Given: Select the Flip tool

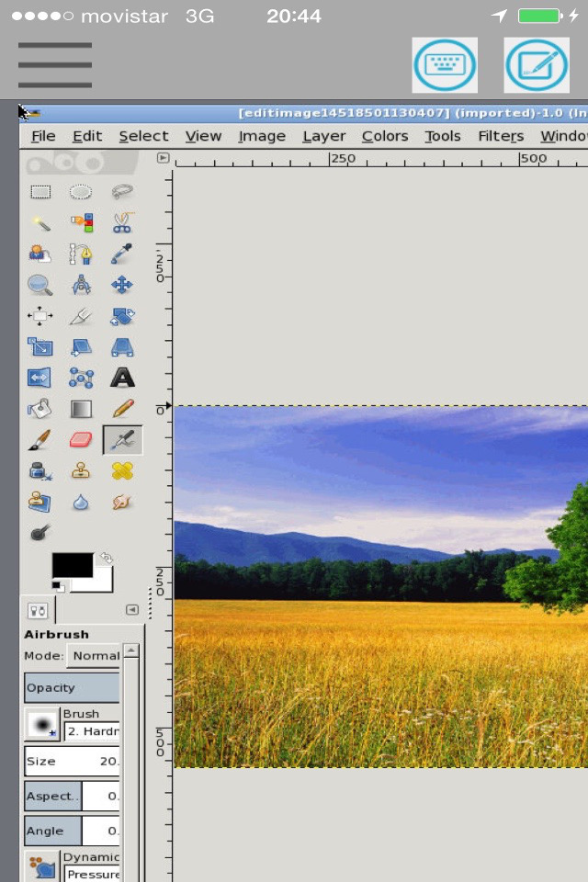Looking at the screenshot, I should [40, 378].
